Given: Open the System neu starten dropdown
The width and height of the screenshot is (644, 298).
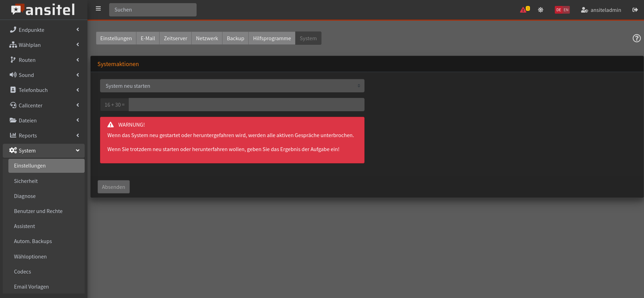Looking at the screenshot, I should click(232, 86).
